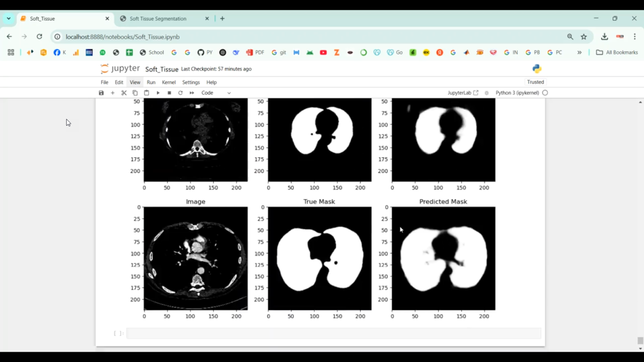Open notebook in JupyterLab
644x362 pixels.
coord(463,93)
